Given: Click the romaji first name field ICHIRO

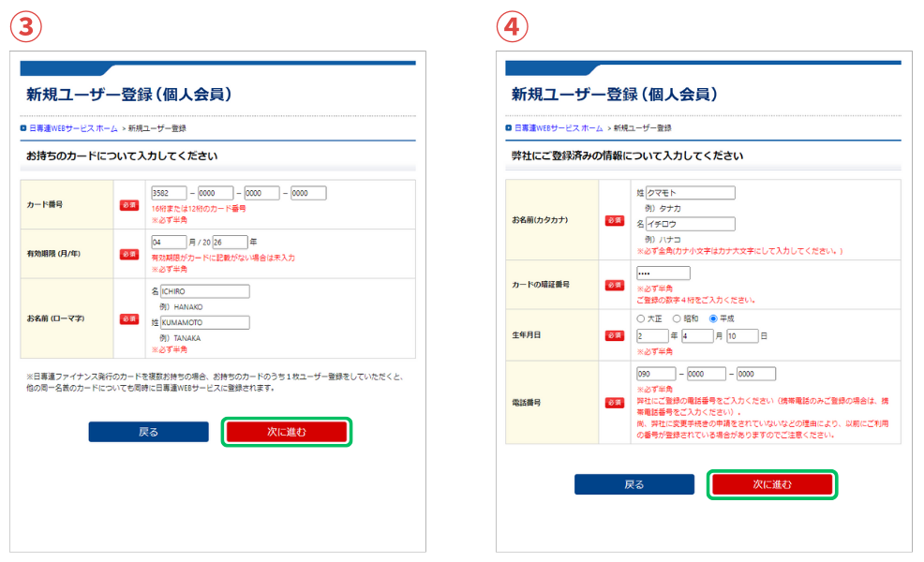Looking at the screenshot, I should [205, 291].
